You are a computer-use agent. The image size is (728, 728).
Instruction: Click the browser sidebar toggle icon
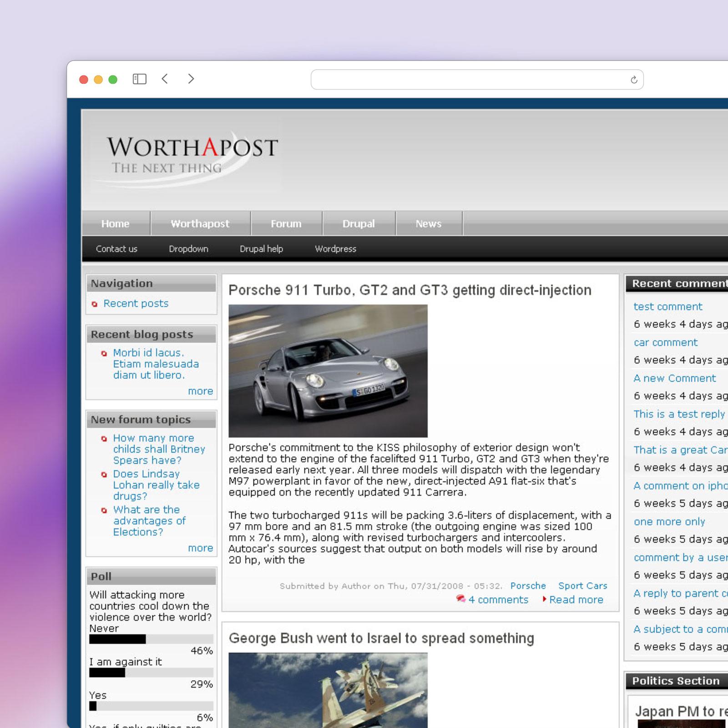coord(139,79)
